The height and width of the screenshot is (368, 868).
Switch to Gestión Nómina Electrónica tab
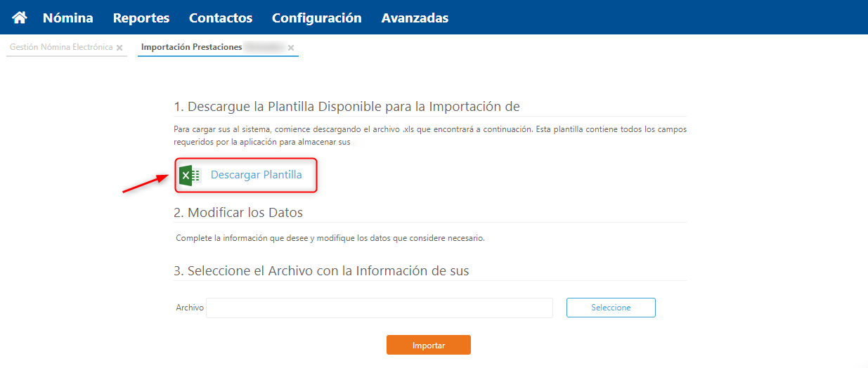coord(61,47)
